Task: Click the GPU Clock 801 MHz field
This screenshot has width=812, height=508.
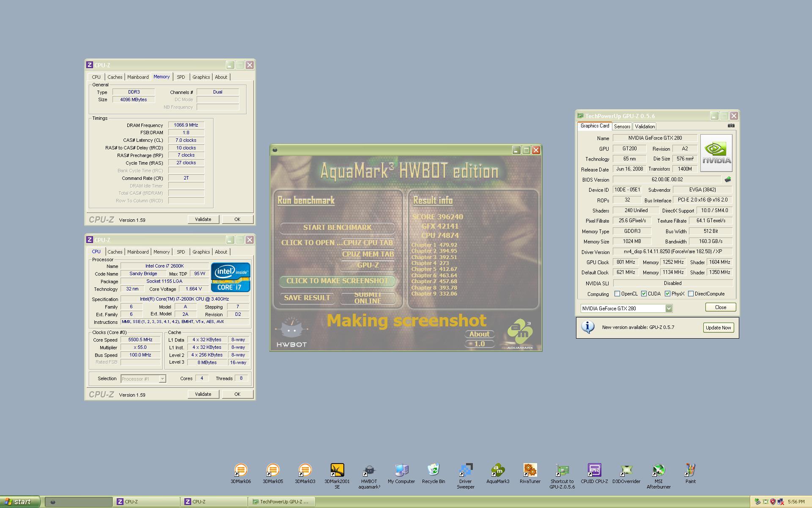Action: [x=626, y=262]
